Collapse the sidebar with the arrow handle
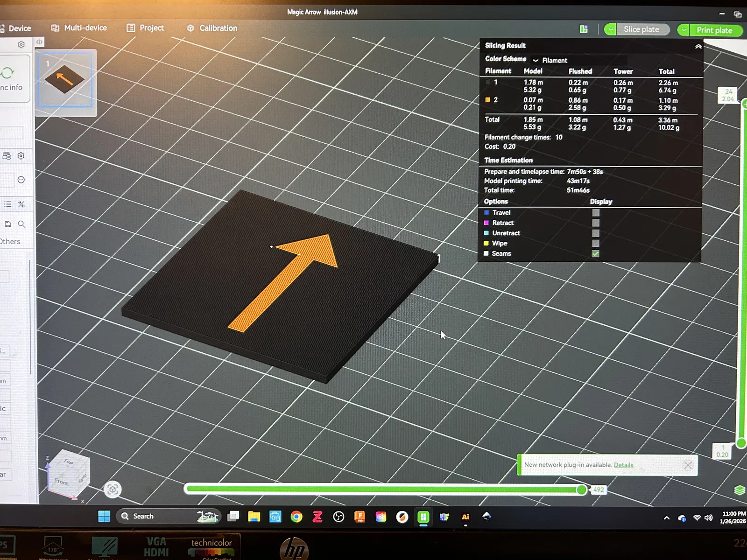Screen dimensions: 747x560 tap(40, 42)
